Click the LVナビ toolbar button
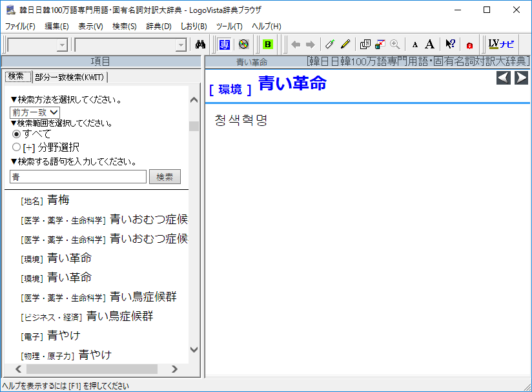The image size is (532, 392). pos(501,45)
